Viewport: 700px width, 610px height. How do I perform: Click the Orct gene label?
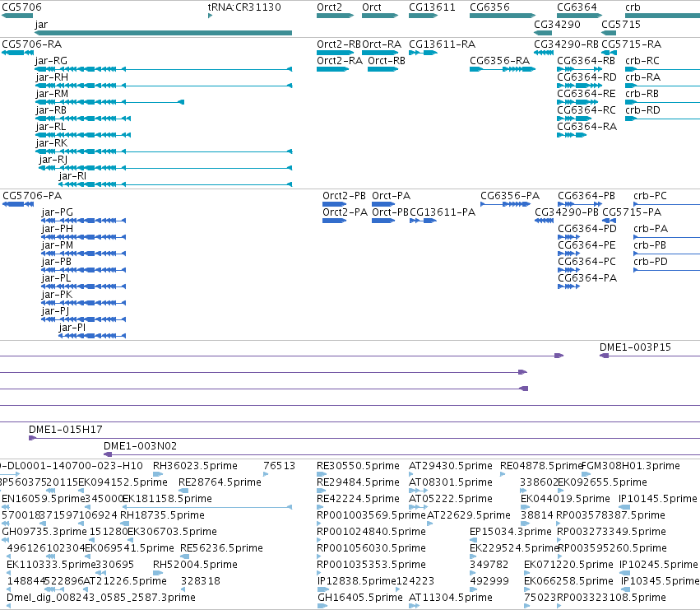pyautogui.click(x=372, y=7)
